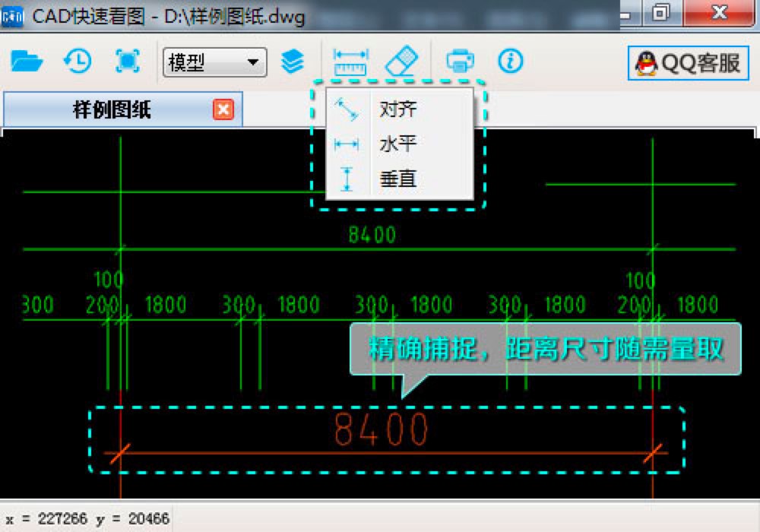Contact support via QQ客服 button
Viewport: 760px width, 532px height.
pos(686,63)
